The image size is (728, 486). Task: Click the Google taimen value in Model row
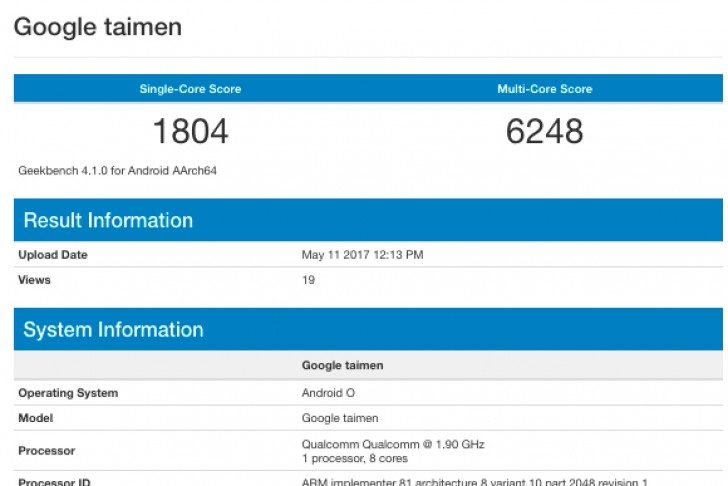coord(340,418)
